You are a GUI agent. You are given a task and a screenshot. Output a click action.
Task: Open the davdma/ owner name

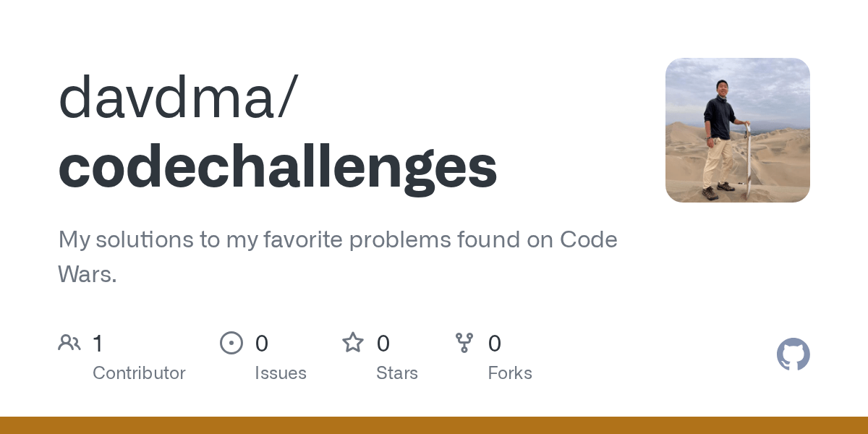(177, 98)
